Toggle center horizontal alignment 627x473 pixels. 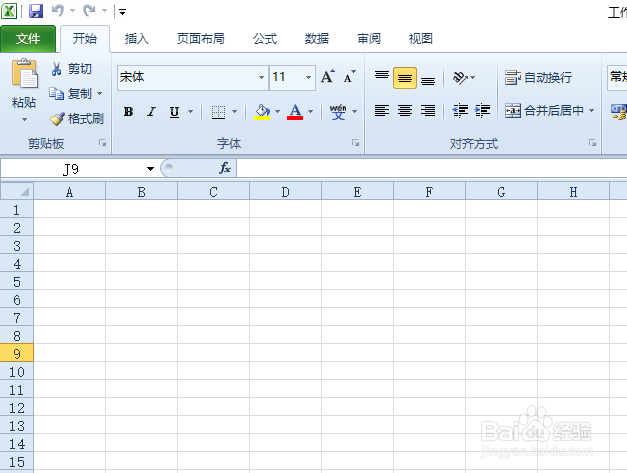pyautogui.click(x=405, y=110)
